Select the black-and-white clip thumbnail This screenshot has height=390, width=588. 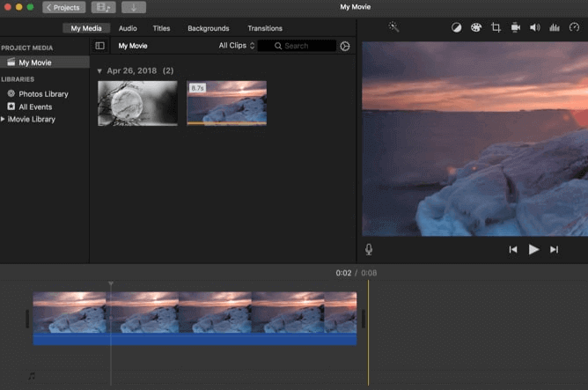(137, 104)
